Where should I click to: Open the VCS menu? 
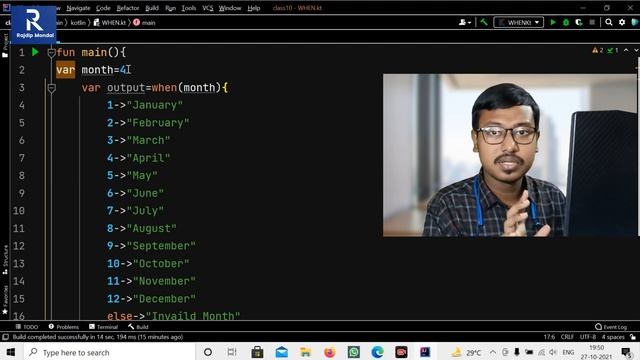pos(208,8)
